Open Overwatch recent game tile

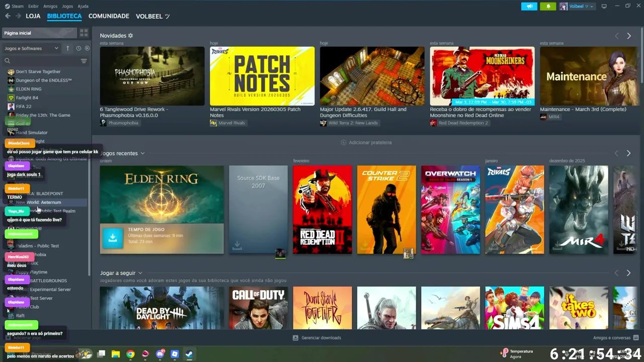point(451,210)
